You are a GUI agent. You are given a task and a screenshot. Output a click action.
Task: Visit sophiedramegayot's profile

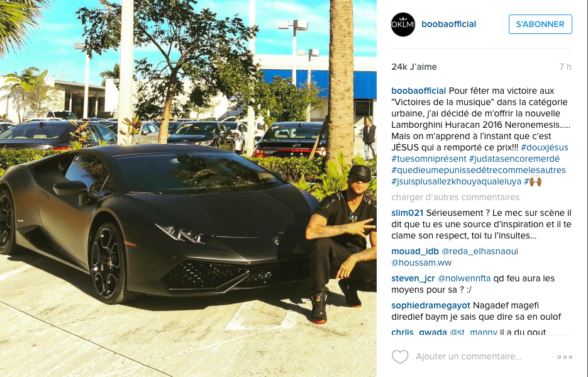point(431,305)
